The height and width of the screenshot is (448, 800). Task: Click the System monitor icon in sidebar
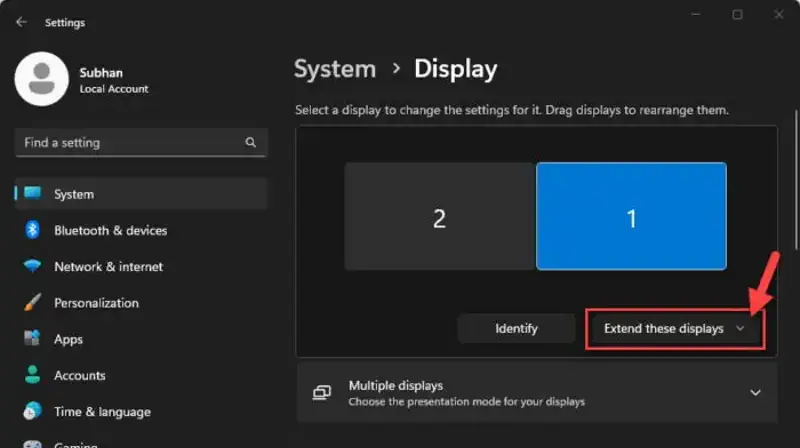pos(33,193)
